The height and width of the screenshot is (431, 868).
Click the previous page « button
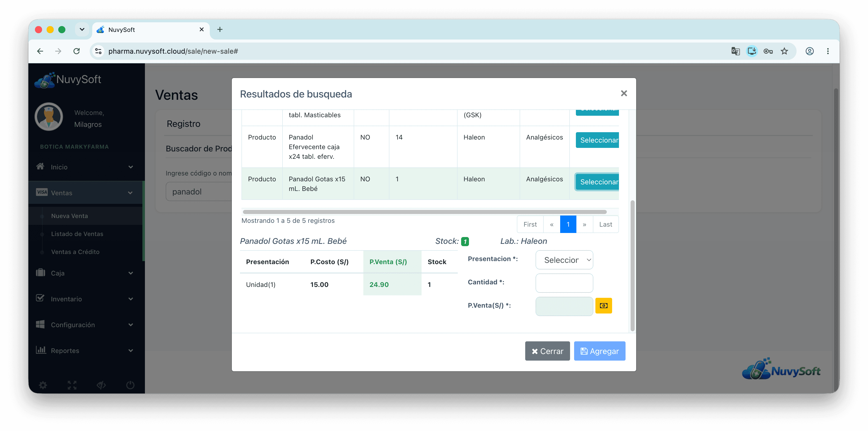(552, 224)
